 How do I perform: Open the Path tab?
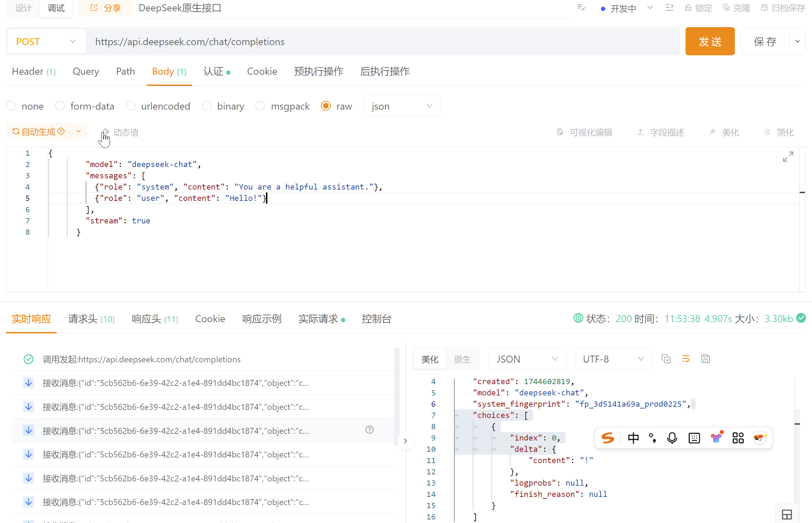pos(125,72)
